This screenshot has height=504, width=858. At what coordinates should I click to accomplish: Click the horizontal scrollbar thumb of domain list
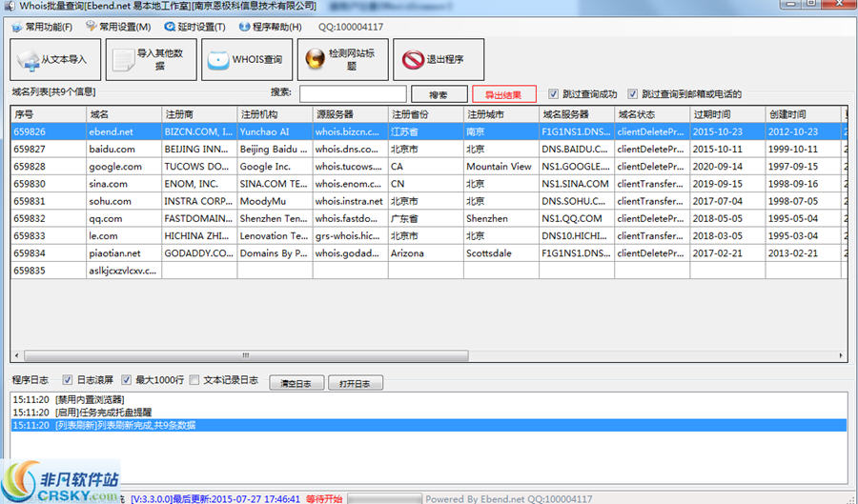point(246,356)
